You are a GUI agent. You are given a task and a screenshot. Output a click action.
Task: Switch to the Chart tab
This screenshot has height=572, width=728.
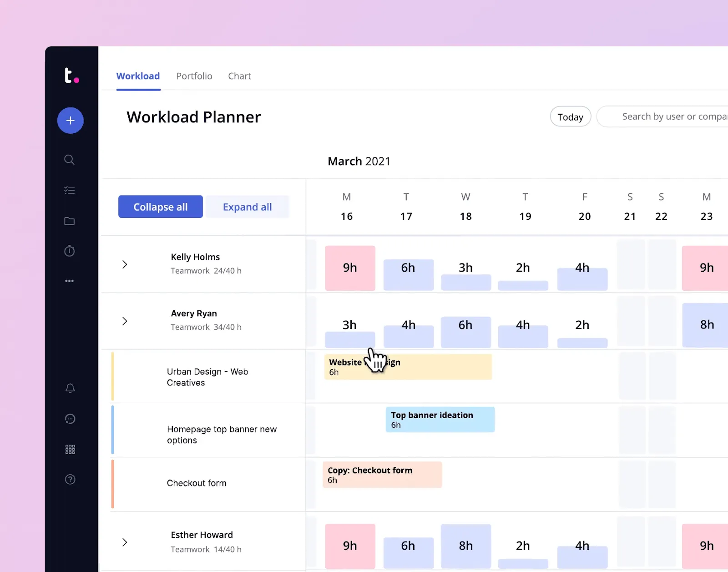[x=240, y=76]
